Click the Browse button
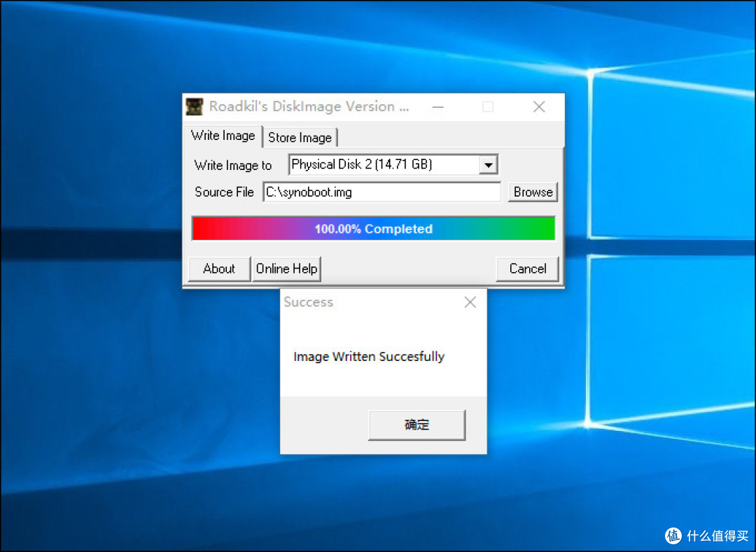The image size is (756, 552). (x=533, y=192)
